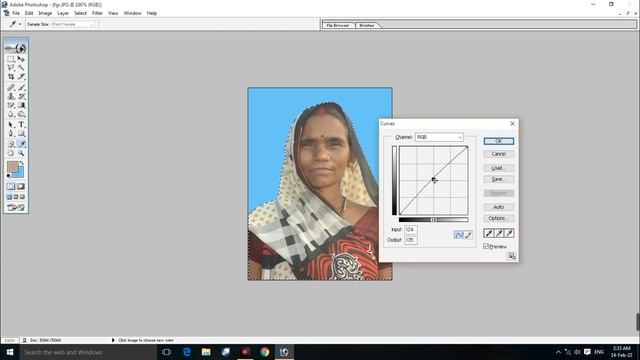
Task: Click the Input value field
Action: click(411, 230)
